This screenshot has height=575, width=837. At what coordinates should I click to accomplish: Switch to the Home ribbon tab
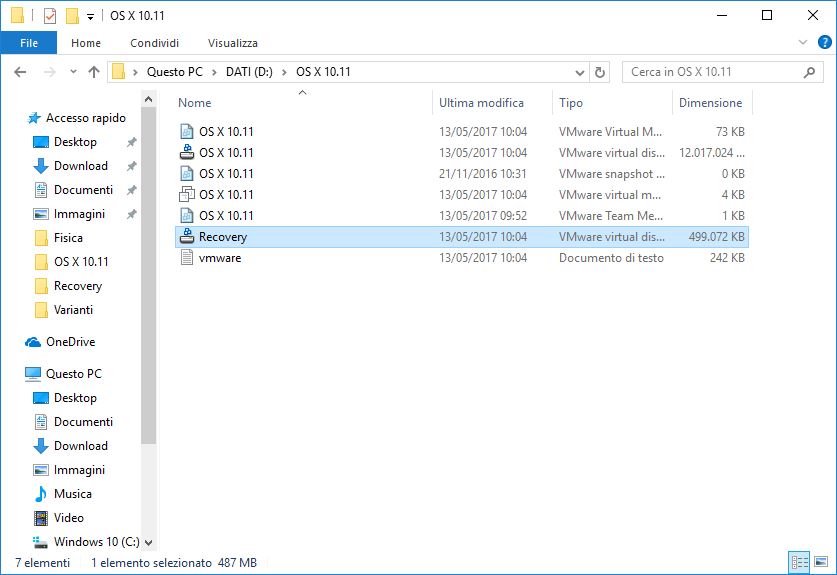(86, 43)
